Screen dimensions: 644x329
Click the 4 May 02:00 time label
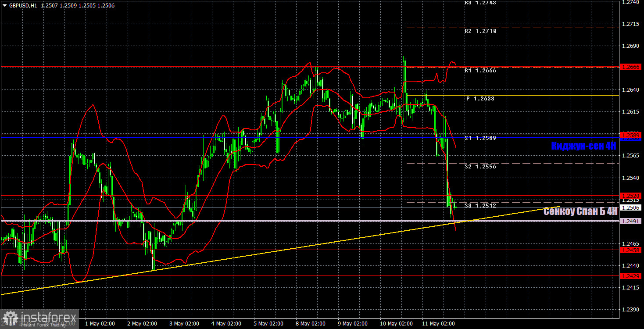pos(226,324)
